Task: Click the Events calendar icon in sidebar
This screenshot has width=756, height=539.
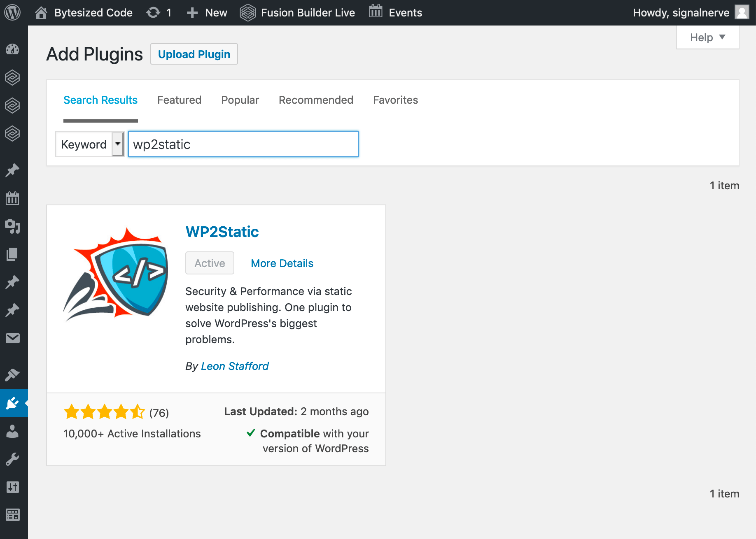Action: click(x=13, y=198)
